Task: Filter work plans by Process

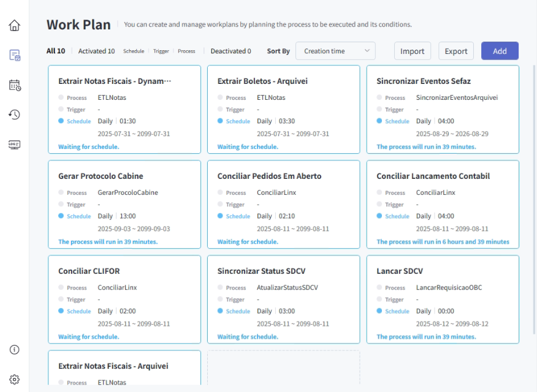Action: 186,51
